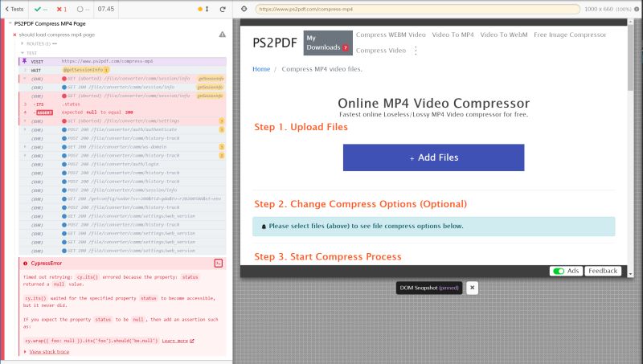The image size is (643, 364).
Task: Open the three-dot more menu in navbar
Action: (416, 51)
